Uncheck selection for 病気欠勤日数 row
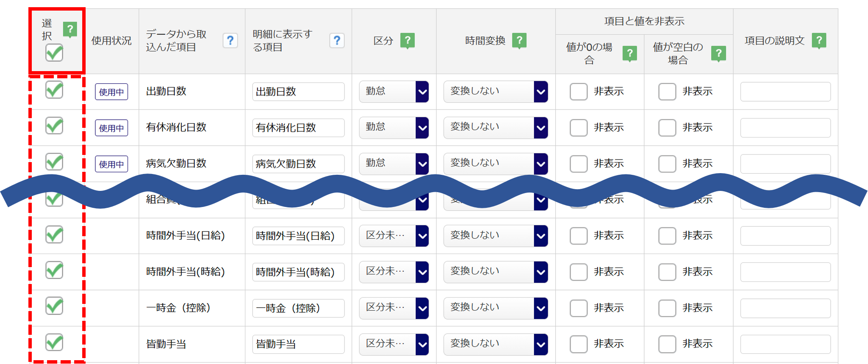Viewport: 868px width, 364px height. 54,162
